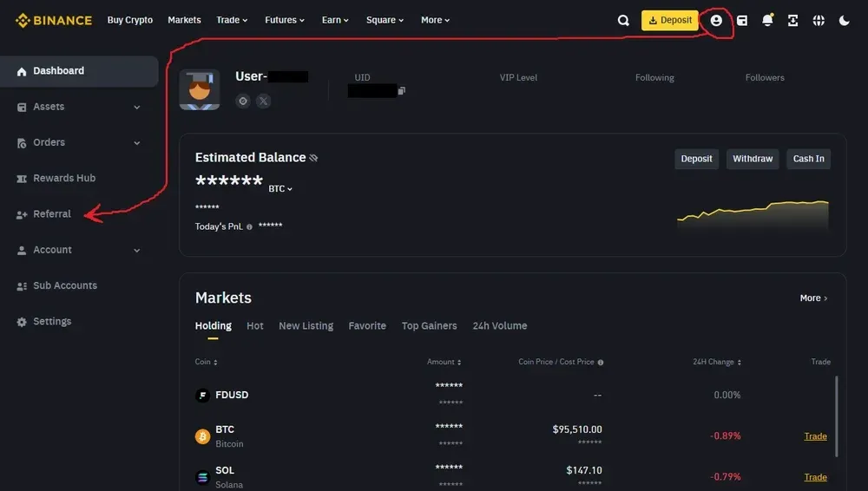Click the user avatar picture
The image size is (868, 491).
[200, 89]
